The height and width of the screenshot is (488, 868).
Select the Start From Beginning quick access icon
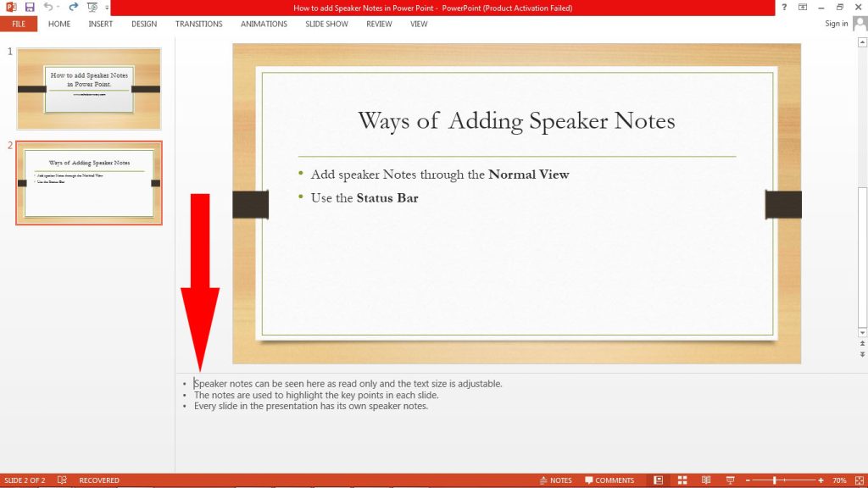(x=92, y=8)
